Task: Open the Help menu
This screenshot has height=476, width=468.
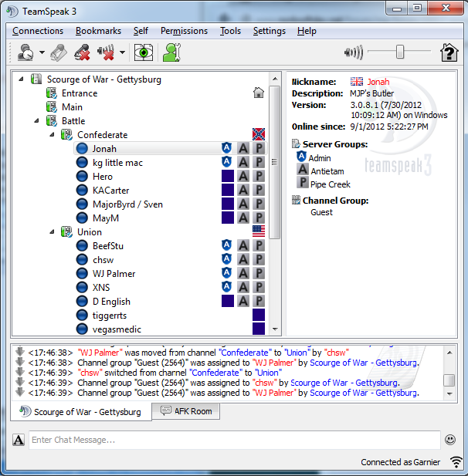Action: [x=307, y=31]
